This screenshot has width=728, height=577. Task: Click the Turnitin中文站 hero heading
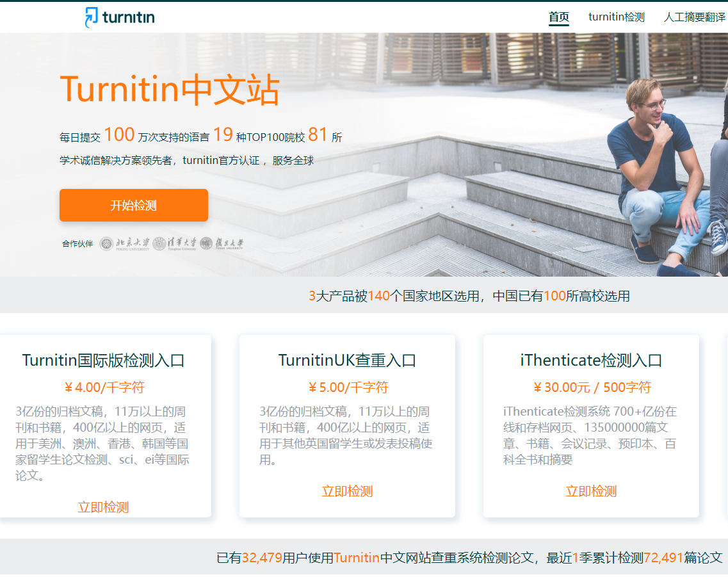tap(170, 90)
